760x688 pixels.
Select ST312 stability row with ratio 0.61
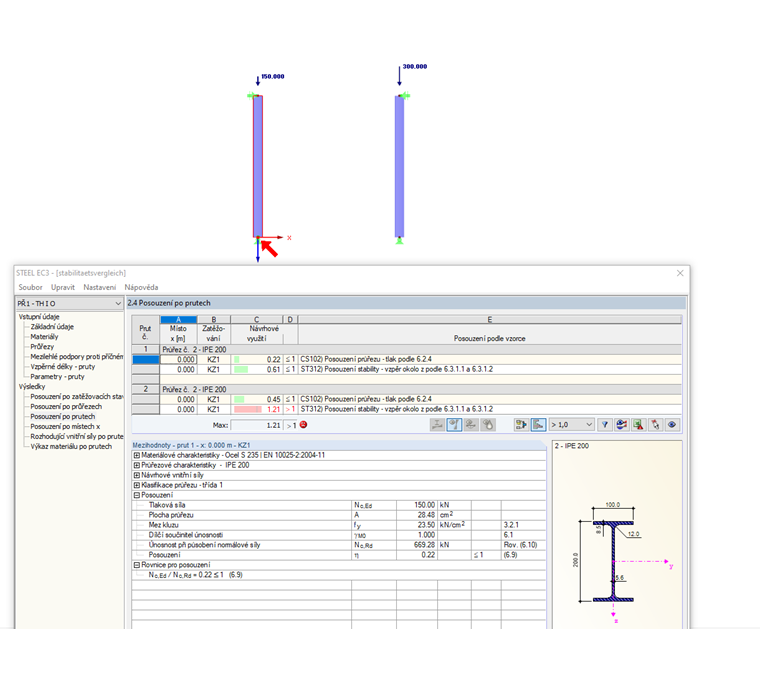click(407, 369)
